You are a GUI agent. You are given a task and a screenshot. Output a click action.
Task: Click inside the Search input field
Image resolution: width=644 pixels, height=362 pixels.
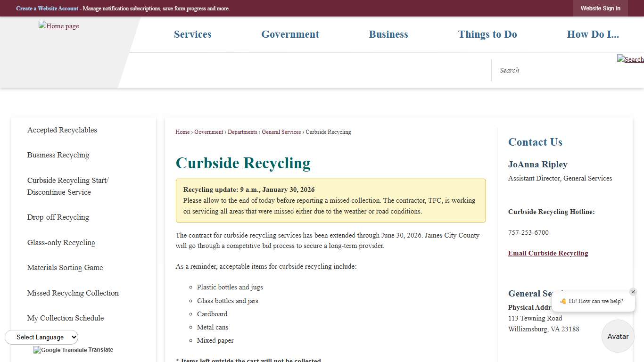542,70
